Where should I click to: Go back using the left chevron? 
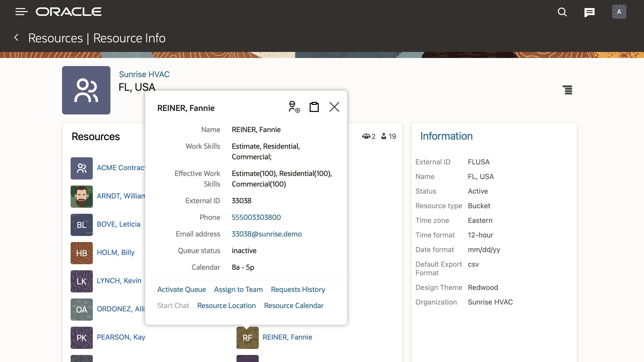(x=17, y=38)
